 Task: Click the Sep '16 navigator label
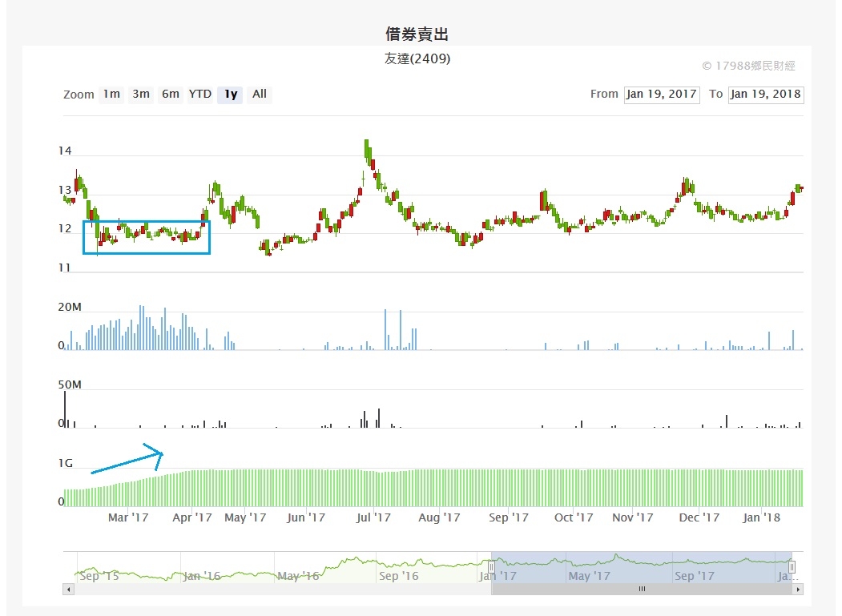point(398,576)
